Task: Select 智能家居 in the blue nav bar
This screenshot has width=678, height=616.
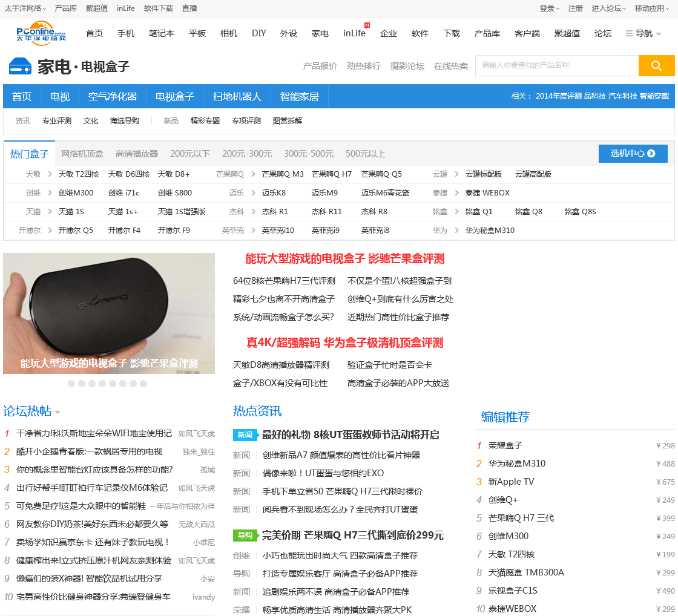Action: 299,96
